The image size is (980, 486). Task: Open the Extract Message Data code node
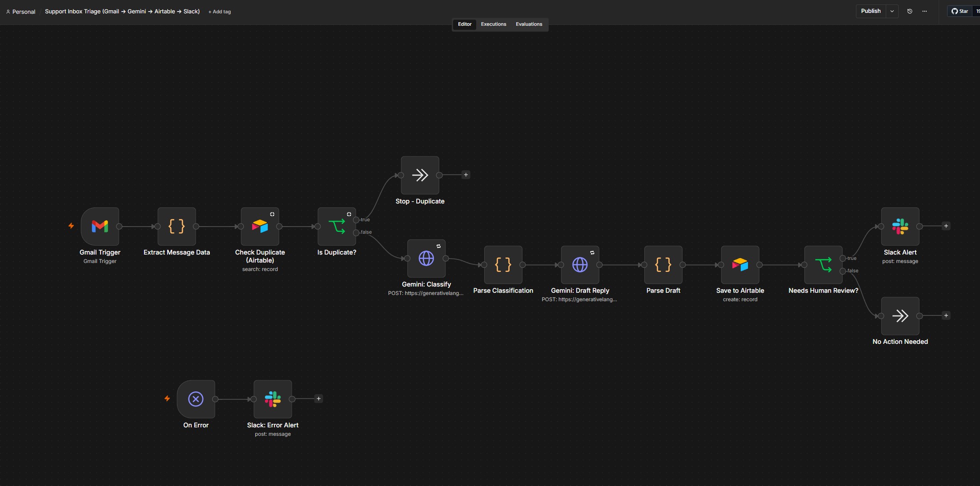click(x=177, y=226)
